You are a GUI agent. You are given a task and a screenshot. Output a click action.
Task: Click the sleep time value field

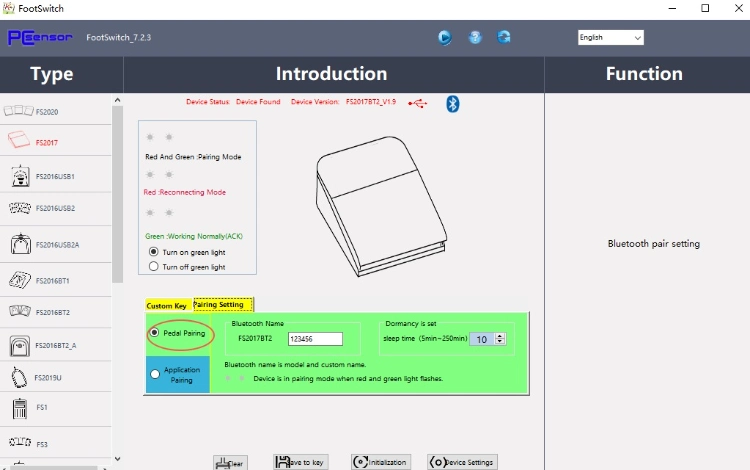[482, 339]
